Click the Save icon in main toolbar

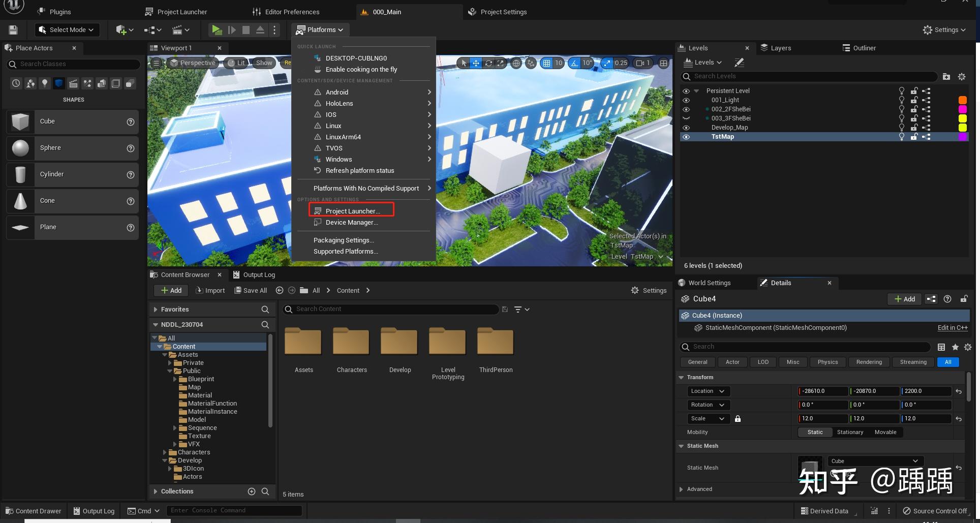click(x=13, y=30)
